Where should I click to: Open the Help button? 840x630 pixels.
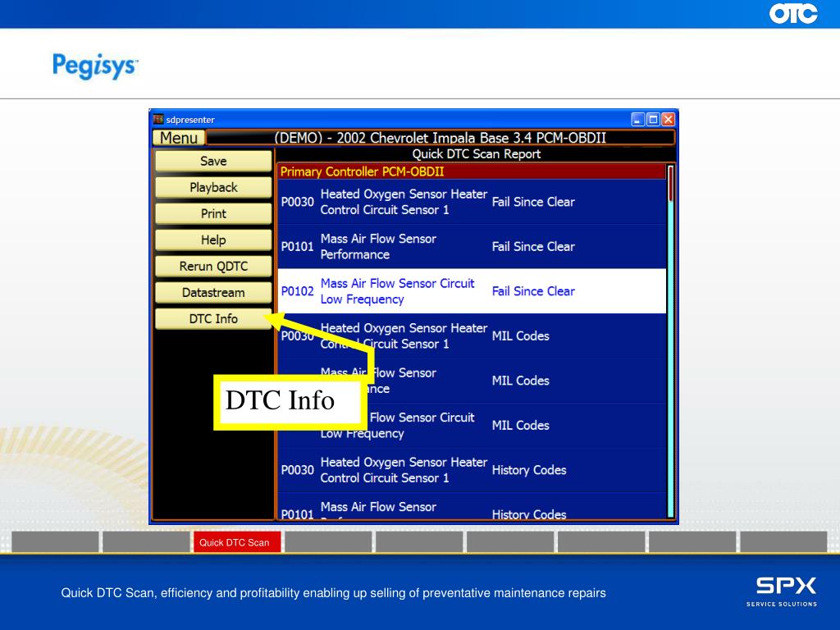tap(213, 240)
